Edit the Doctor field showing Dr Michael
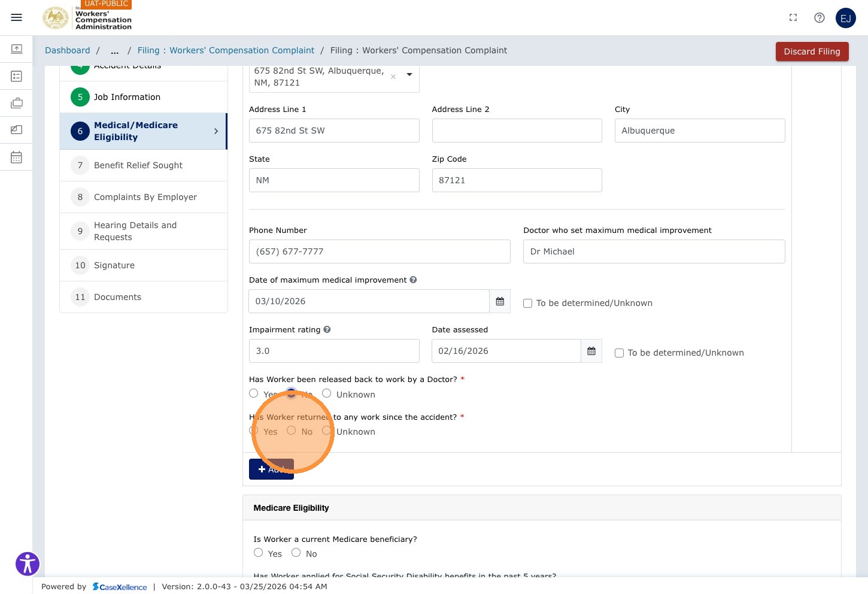 coord(654,251)
